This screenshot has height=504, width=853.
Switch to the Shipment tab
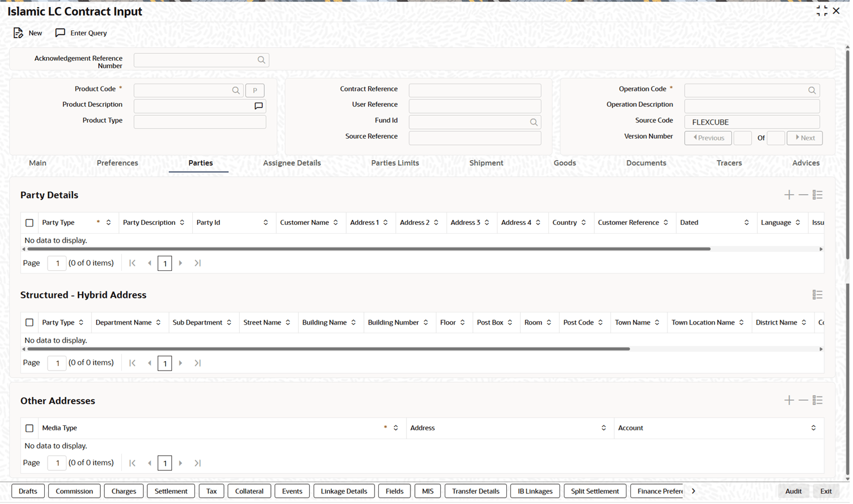coord(486,163)
